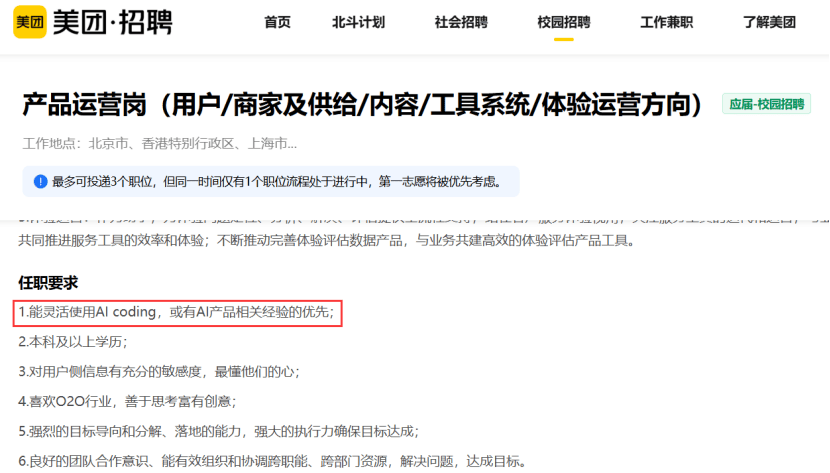Click the 任职要求 heading
This screenshot has height=473, width=830.
(48, 283)
